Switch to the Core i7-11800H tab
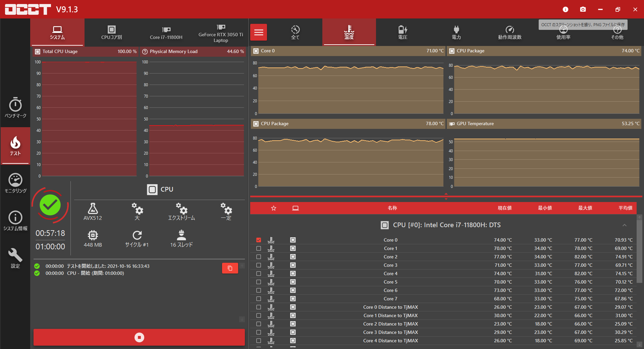644x349 pixels. pyautogui.click(x=166, y=32)
